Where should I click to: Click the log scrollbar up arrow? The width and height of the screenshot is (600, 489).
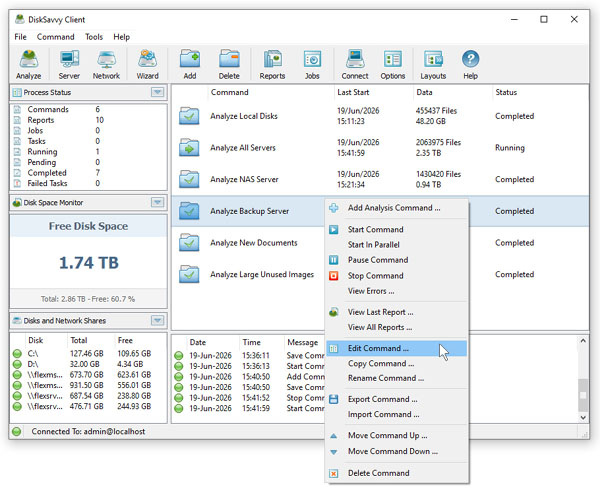coord(583,341)
